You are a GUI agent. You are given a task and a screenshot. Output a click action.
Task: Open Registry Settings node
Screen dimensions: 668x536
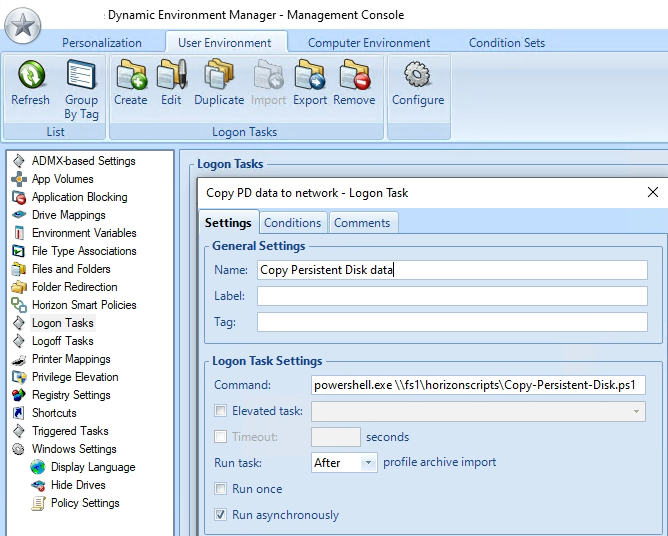(x=71, y=395)
